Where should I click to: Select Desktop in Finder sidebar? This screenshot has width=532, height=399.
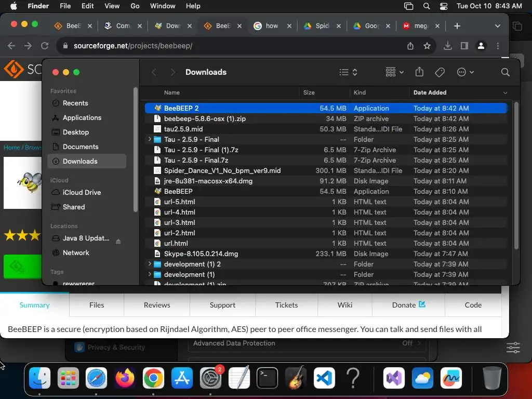[87, 132]
